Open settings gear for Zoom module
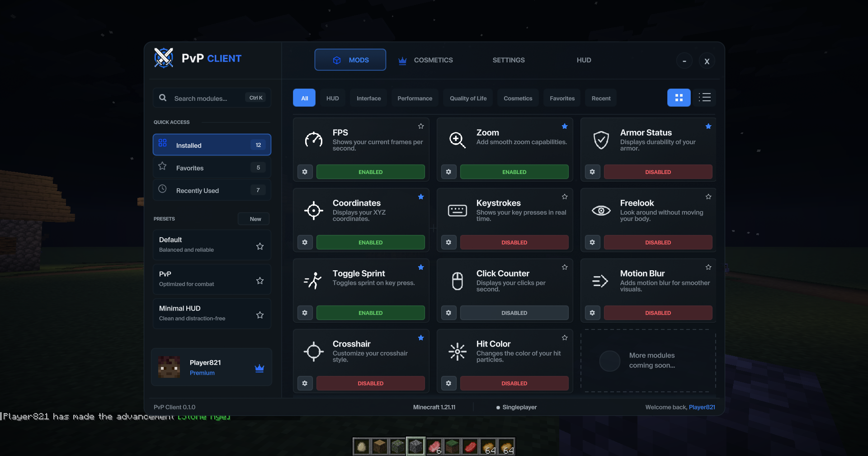This screenshot has height=456, width=868. tap(448, 172)
